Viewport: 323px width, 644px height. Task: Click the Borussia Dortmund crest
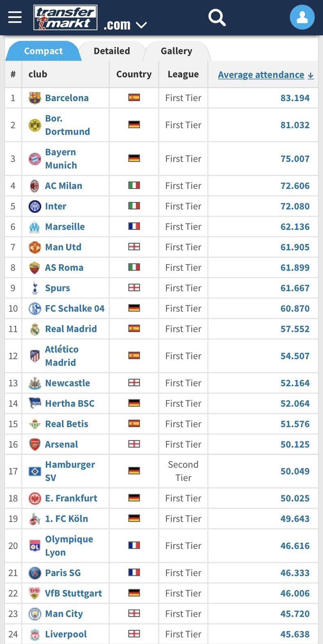coord(35,125)
